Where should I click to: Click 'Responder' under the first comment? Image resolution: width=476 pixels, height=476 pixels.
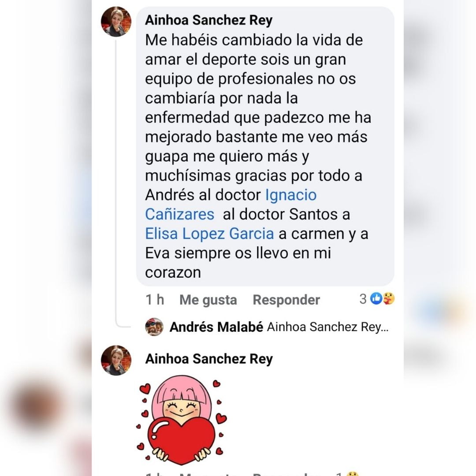pyautogui.click(x=286, y=300)
